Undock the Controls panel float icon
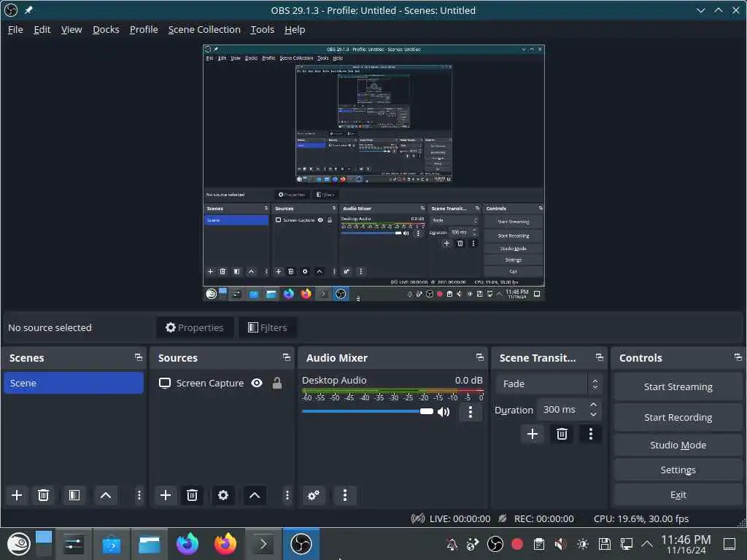 coord(738,357)
